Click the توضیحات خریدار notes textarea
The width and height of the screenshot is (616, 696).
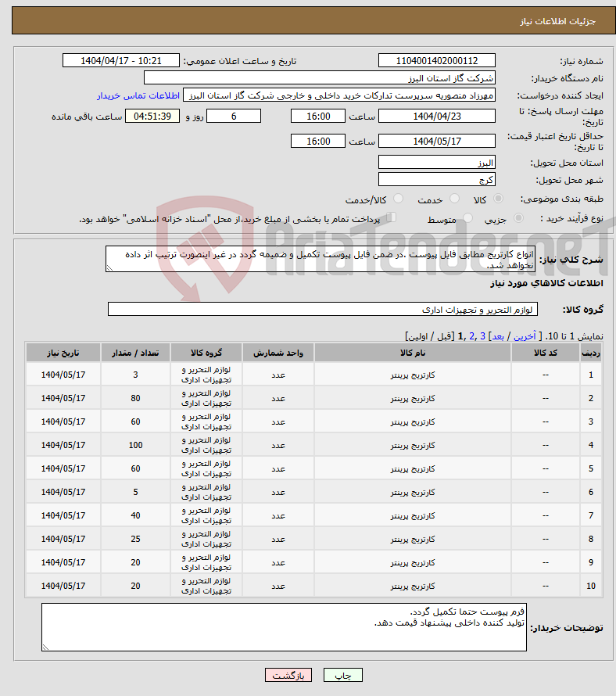[x=284, y=627]
